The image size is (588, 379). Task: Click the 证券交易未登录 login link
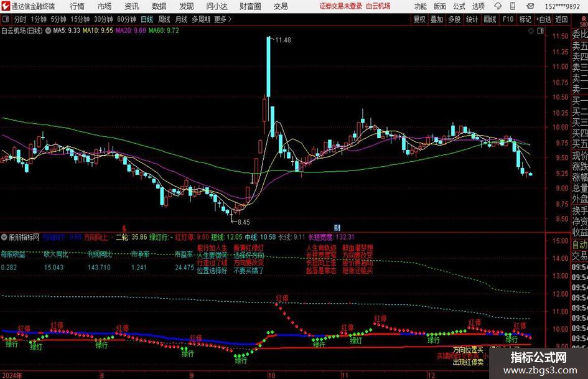tap(341, 6)
